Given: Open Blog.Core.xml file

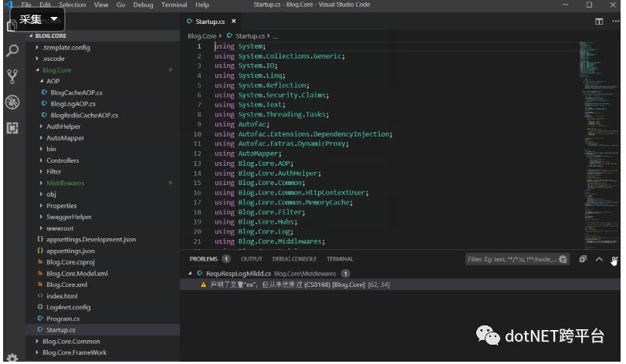Looking at the screenshot, I should tap(66, 285).
